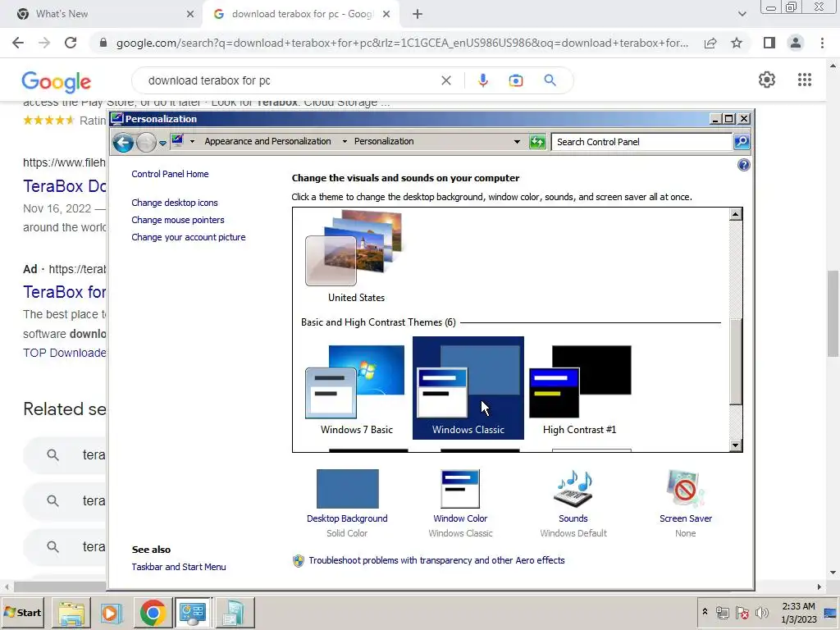Bookmark this page with the star
Viewport: 840px width, 630px height.
point(737,43)
